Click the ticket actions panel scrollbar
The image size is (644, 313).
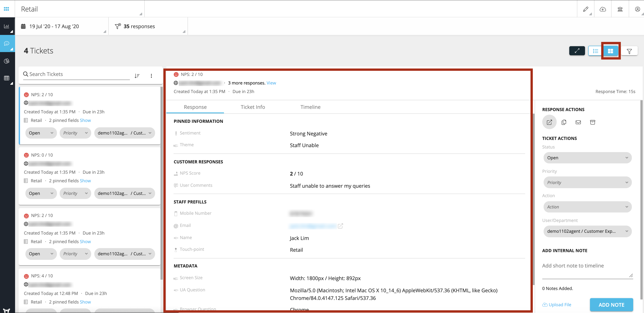pyautogui.click(x=641, y=200)
